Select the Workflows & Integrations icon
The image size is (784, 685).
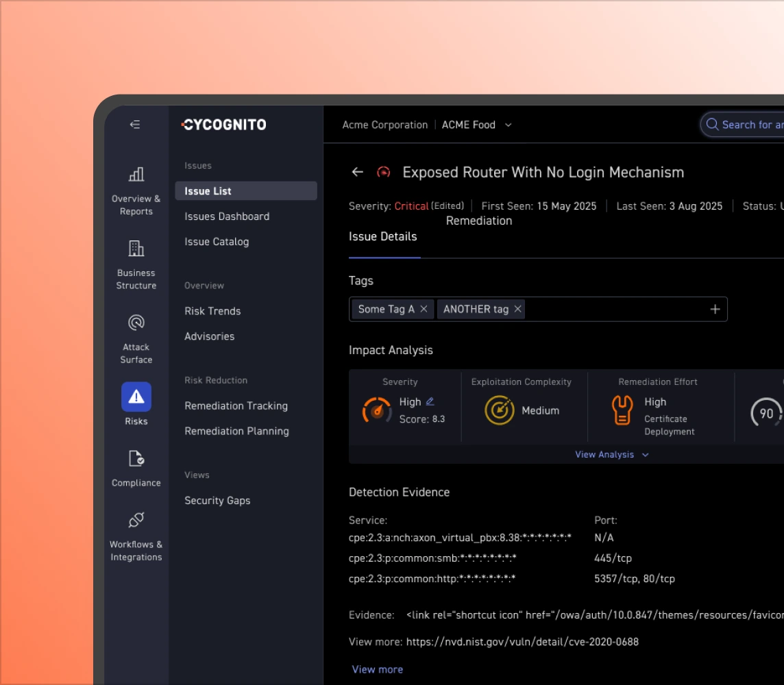136,519
